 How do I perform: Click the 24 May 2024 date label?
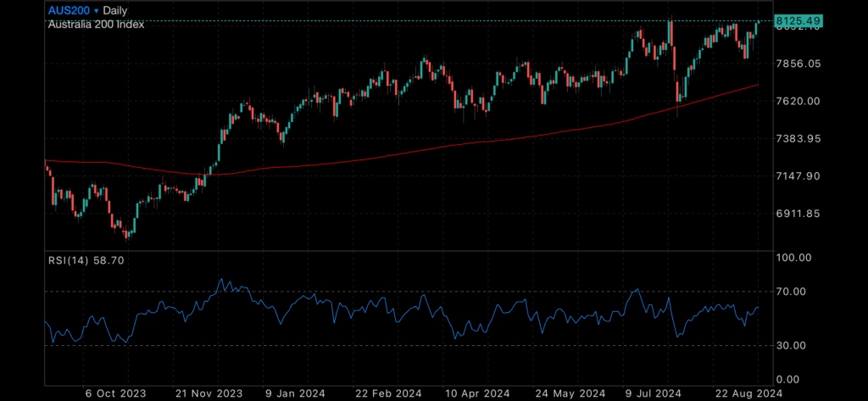[569, 393]
